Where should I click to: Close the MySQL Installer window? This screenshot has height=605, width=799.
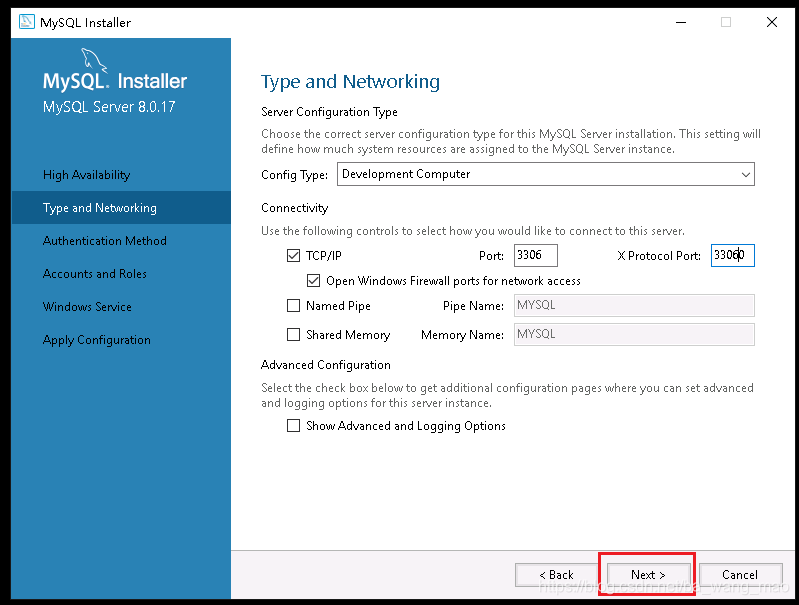(772, 22)
